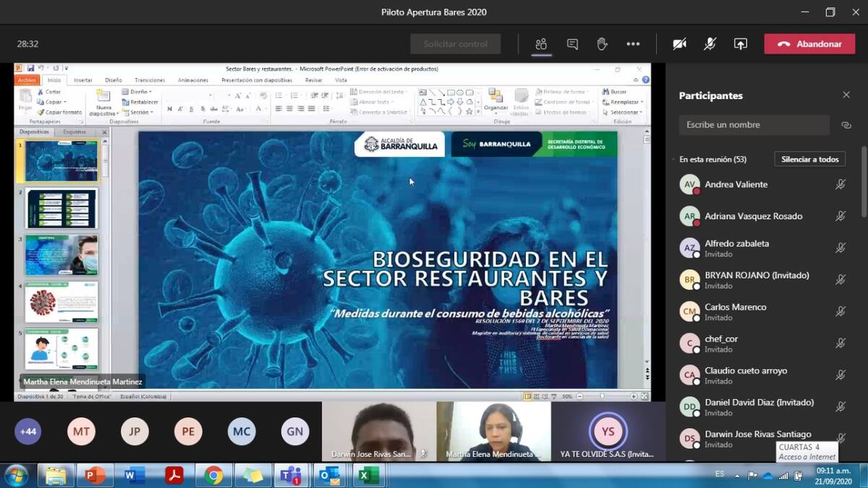Open Google Chrome from the taskbar

click(213, 475)
